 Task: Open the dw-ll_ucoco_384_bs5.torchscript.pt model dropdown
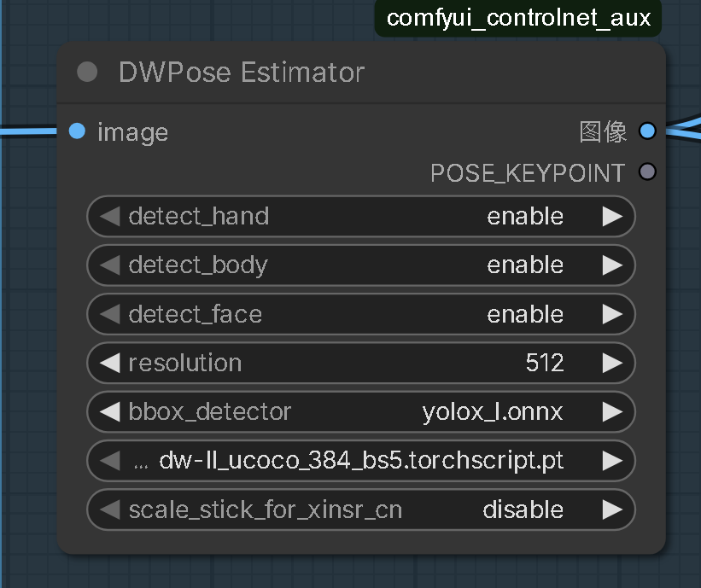(361, 461)
